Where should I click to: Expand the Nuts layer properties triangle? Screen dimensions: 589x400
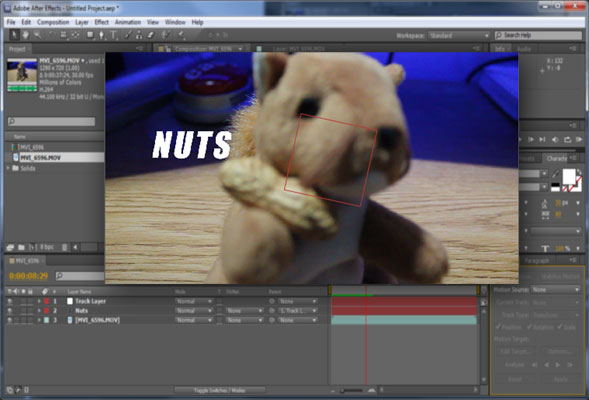pos(39,311)
